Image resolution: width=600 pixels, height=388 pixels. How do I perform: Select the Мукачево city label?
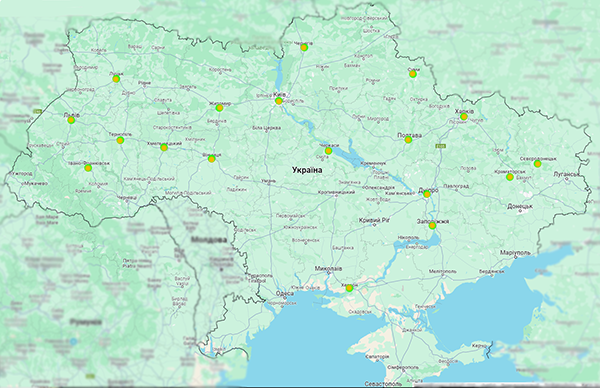point(35,183)
